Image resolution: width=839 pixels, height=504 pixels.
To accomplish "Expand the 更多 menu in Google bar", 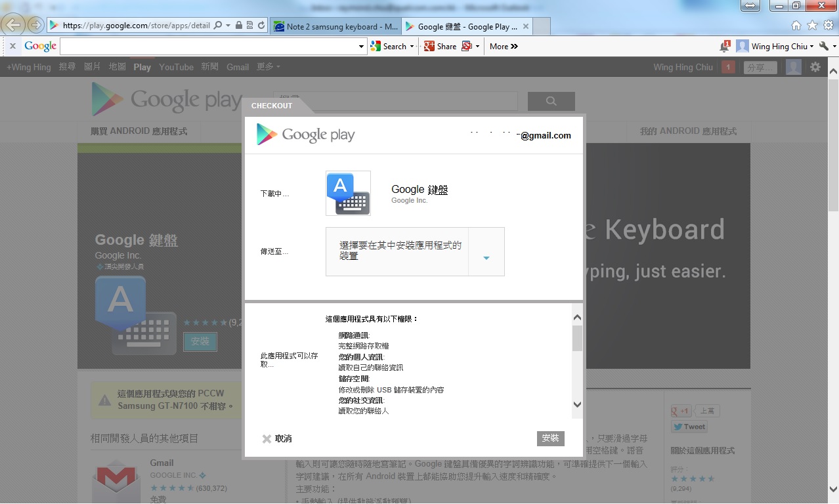I will pyautogui.click(x=269, y=67).
